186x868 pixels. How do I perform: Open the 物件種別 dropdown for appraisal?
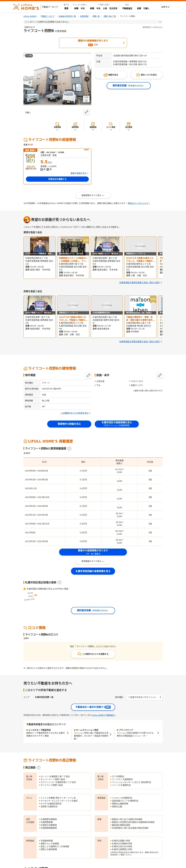[144, 697]
